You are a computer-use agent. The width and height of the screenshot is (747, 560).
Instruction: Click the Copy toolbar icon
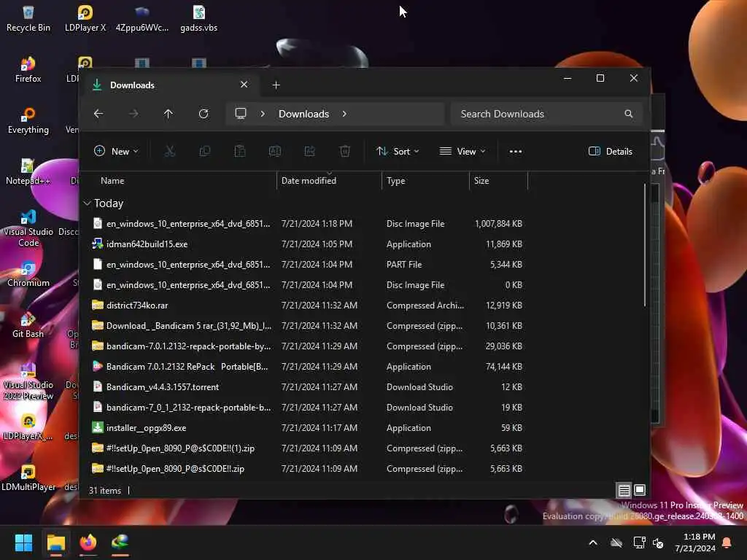coord(205,152)
